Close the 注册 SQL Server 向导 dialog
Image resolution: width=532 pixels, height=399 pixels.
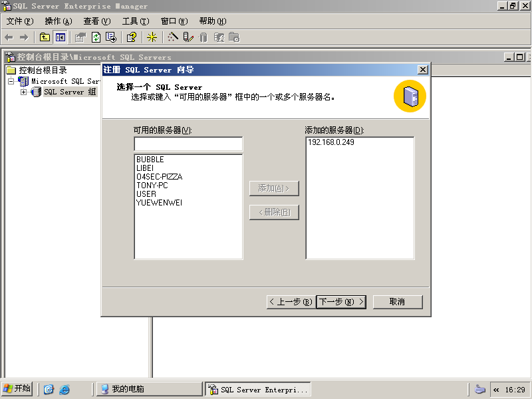tap(423, 70)
